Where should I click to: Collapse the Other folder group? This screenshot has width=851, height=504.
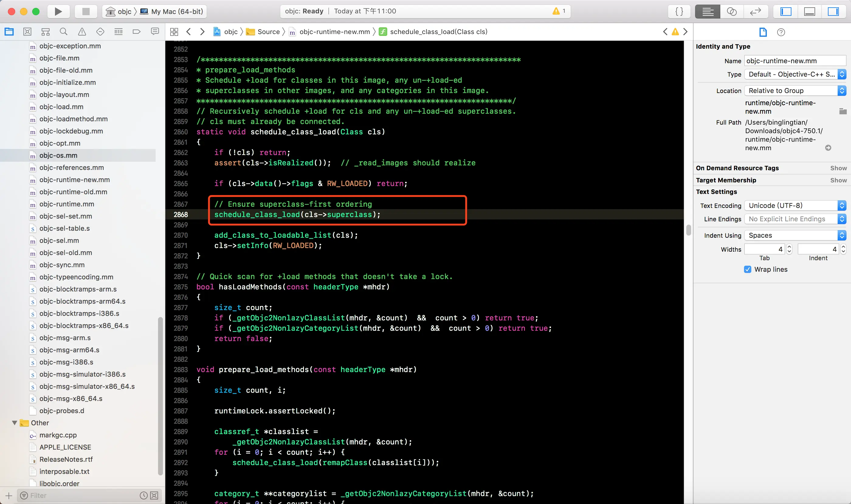[x=15, y=423]
